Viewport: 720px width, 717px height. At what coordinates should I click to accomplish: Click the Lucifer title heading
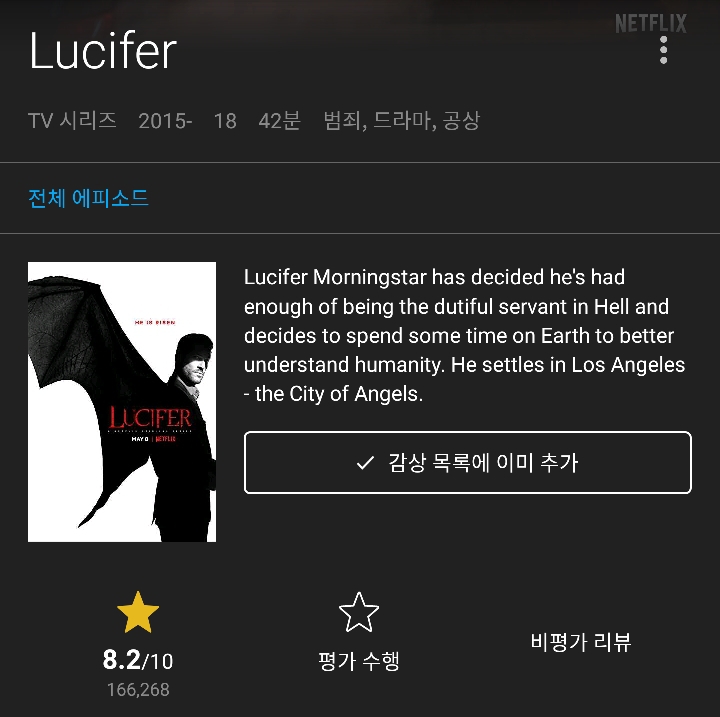103,51
